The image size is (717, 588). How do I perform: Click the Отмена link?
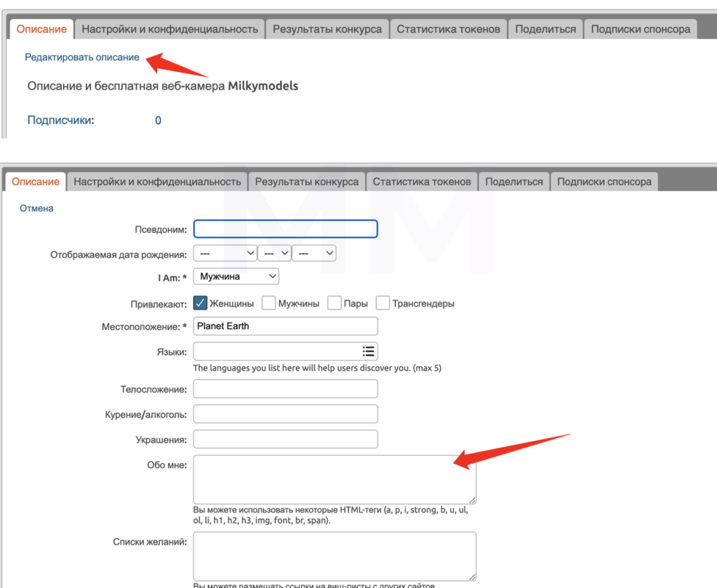pos(37,208)
